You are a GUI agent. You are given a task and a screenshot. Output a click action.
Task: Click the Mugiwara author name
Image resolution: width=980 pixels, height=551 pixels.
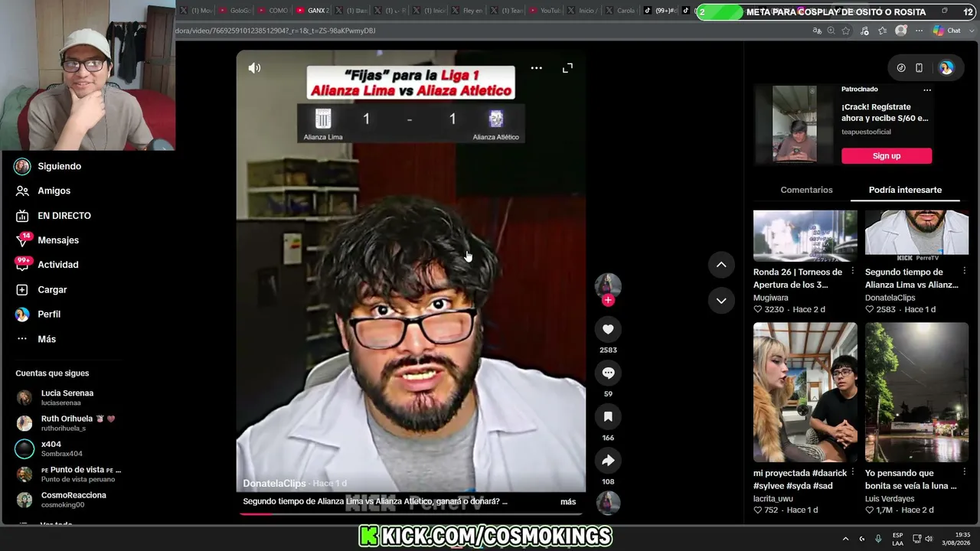point(771,298)
